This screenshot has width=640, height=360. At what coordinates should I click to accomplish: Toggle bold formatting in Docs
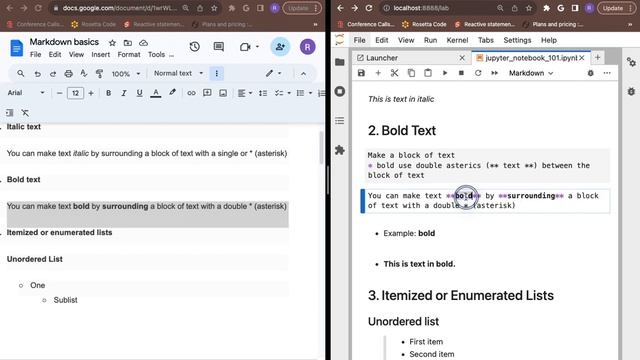(108, 93)
